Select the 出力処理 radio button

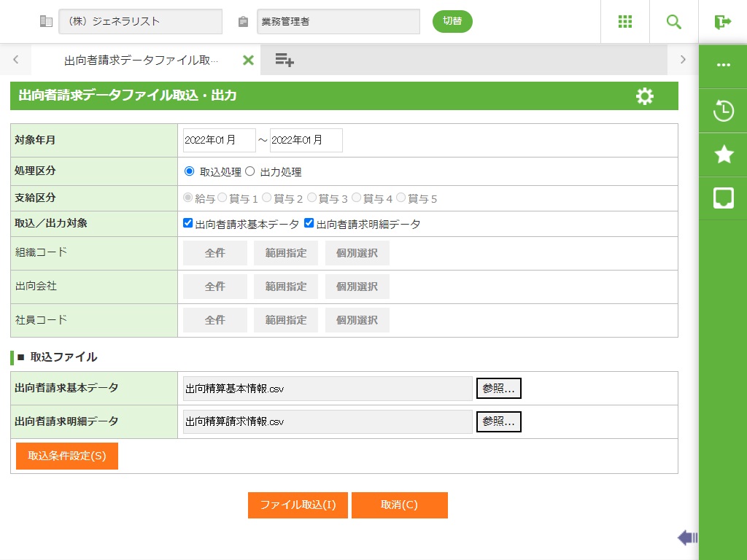pos(249,171)
